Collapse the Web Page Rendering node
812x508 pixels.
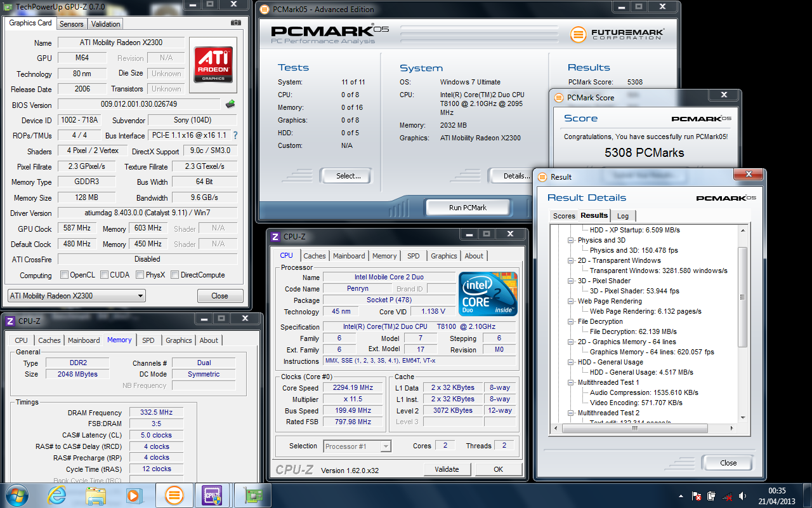[570, 302]
